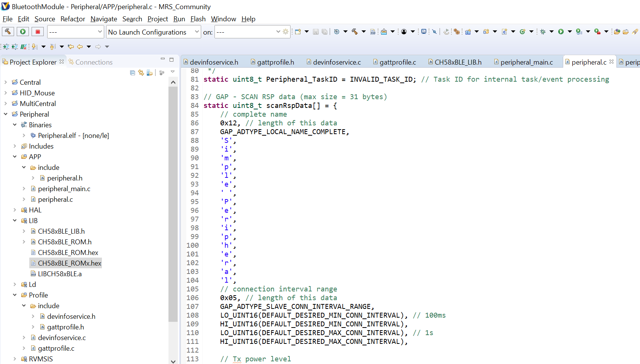Image resolution: width=640 pixels, height=364 pixels.
Task: Open the Debug icon dropdown arrow
Action: (x=551, y=32)
